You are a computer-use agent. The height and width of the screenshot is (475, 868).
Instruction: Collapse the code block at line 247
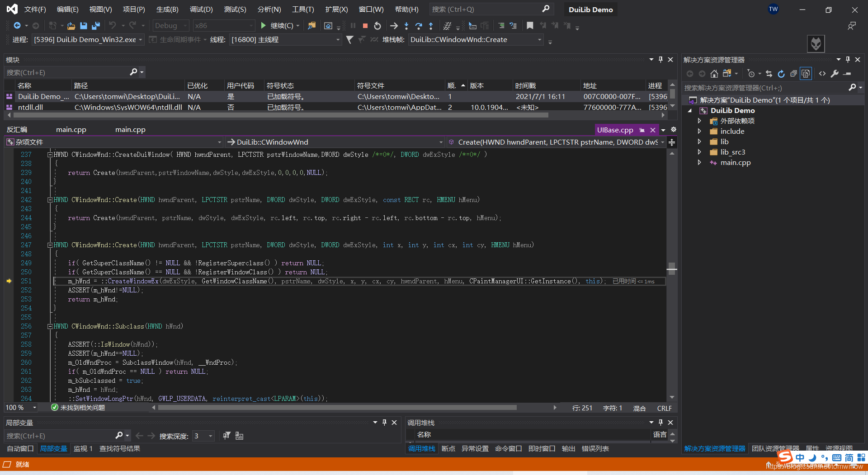pos(50,245)
